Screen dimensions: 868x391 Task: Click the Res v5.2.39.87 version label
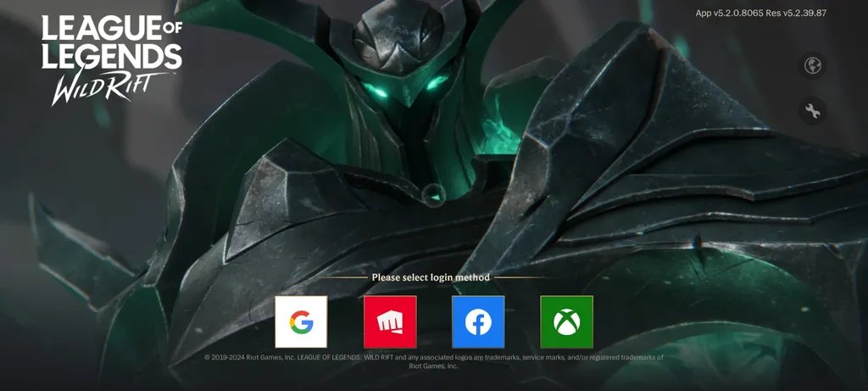(x=797, y=14)
